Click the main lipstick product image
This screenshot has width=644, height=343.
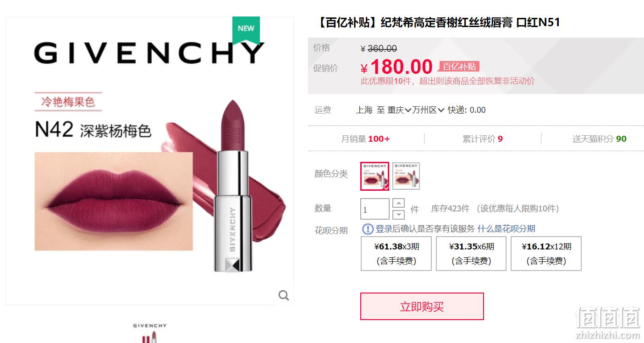point(150,161)
